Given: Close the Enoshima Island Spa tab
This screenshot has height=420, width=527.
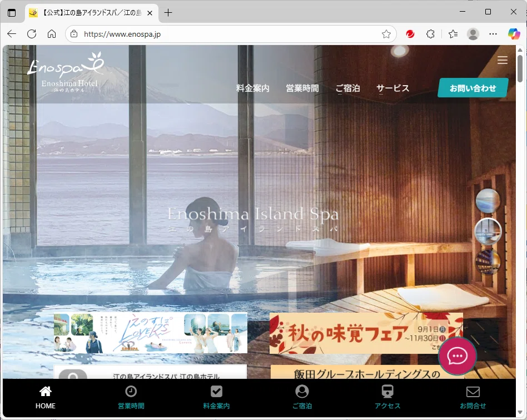Looking at the screenshot, I should point(150,13).
